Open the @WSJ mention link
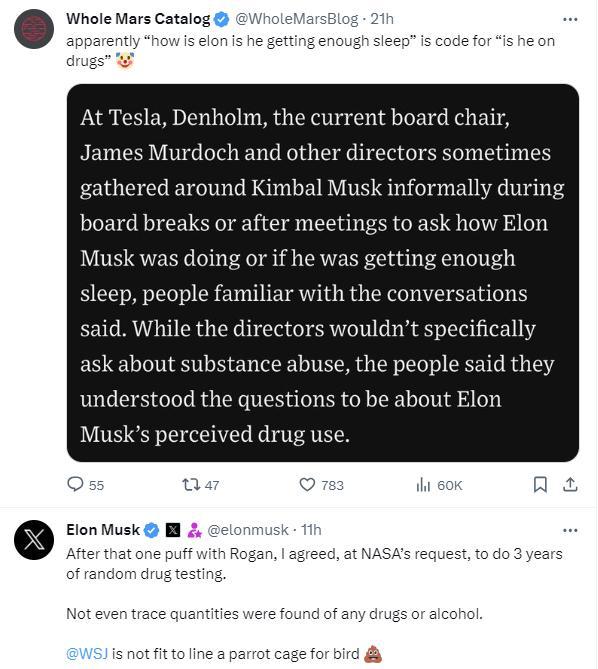 [x=87, y=654]
